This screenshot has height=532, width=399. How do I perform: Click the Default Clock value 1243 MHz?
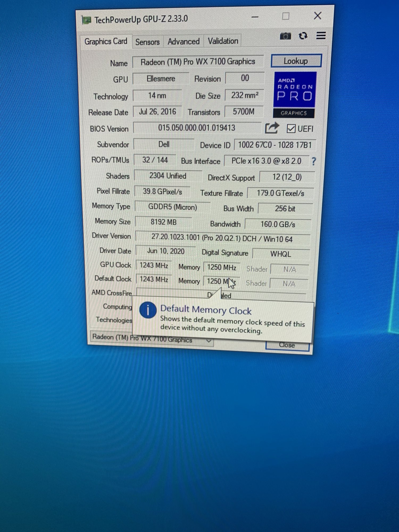(x=154, y=279)
